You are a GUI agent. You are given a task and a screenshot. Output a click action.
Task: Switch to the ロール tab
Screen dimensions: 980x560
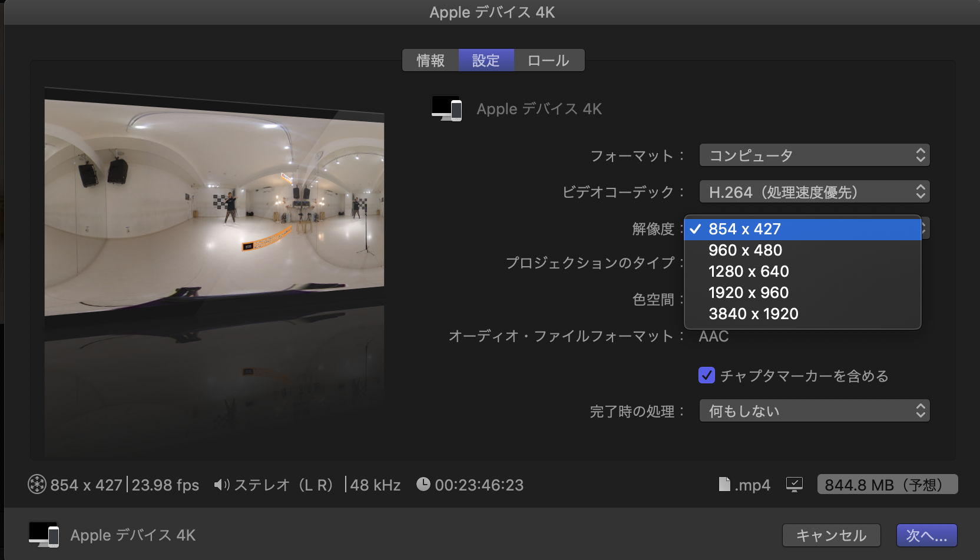coord(549,60)
